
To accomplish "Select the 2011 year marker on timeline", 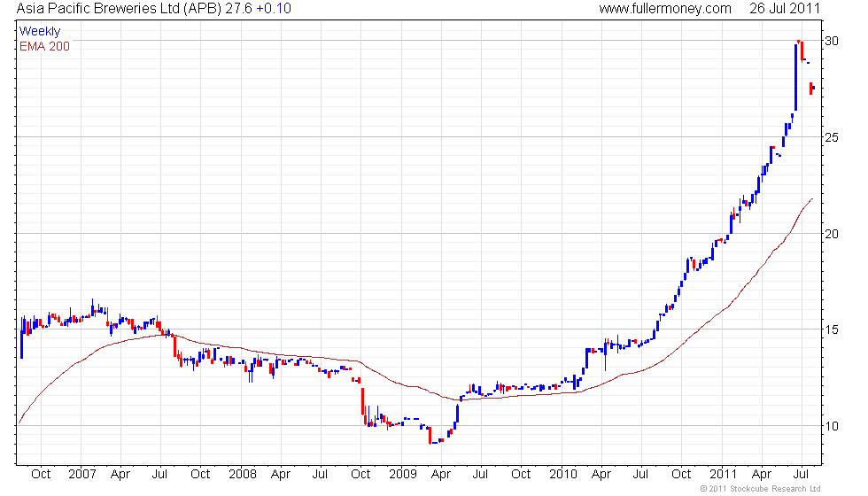I will point(723,475).
